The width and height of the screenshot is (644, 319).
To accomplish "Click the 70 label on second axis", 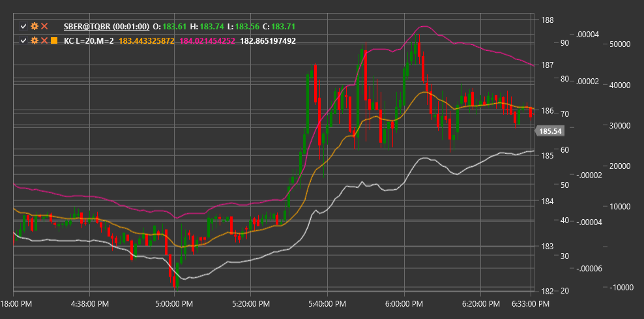I will coord(564,114).
